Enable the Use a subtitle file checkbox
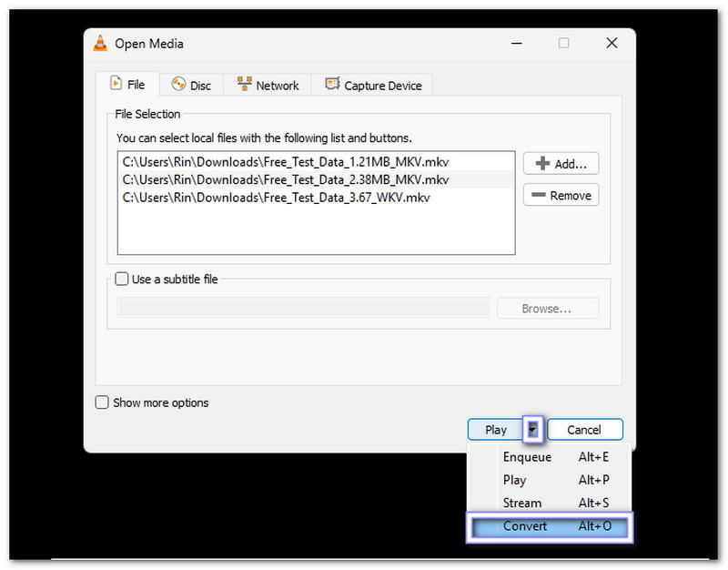This screenshot has width=728, height=570. (x=122, y=280)
